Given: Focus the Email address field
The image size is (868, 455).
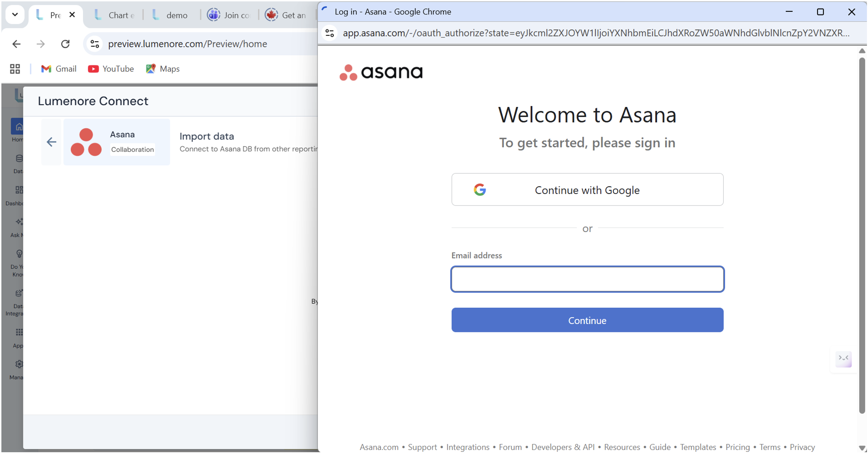Looking at the screenshot, I should (x=587, y=279).
